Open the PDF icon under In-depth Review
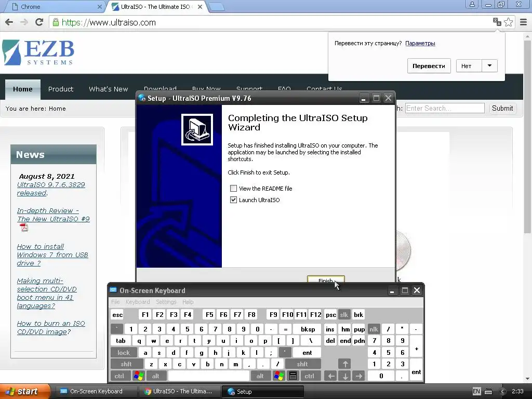This screenshot has height=399, width=532. (x=24, y=228)
